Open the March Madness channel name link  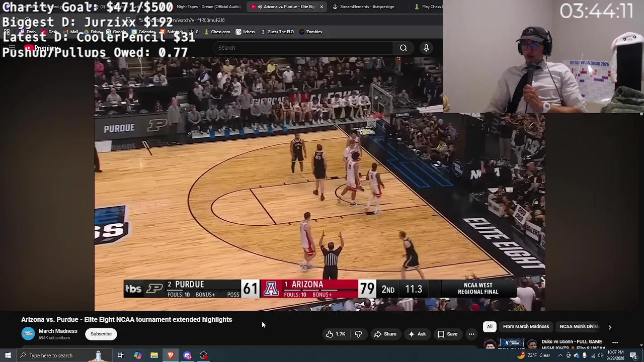58,331
